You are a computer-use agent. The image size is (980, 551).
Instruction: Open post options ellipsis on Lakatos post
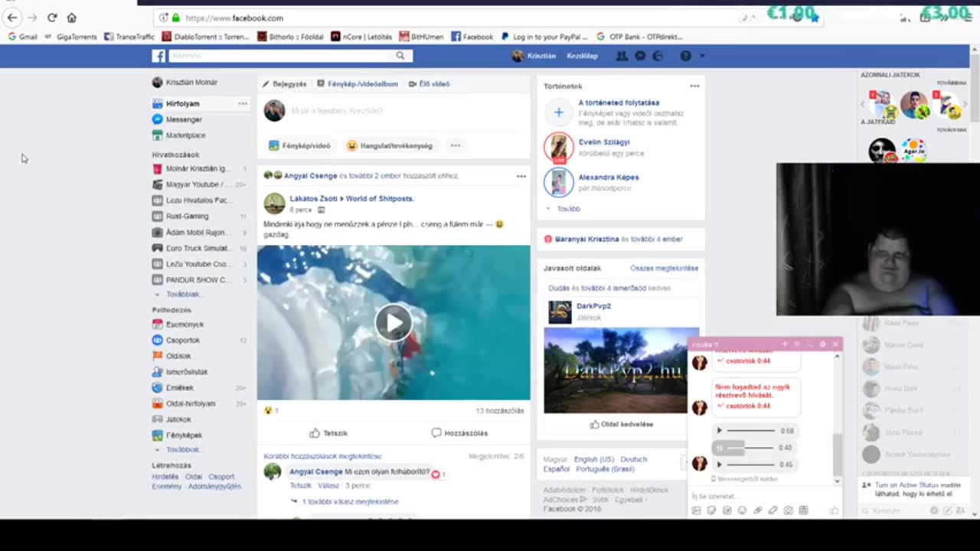[521, 176]
